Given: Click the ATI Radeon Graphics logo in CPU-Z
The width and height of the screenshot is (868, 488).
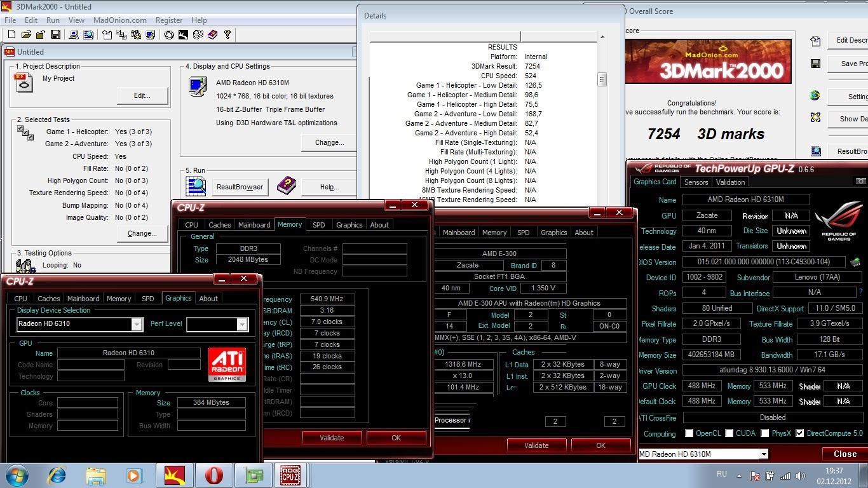Looking at the screenshot, I should (227, 364).
